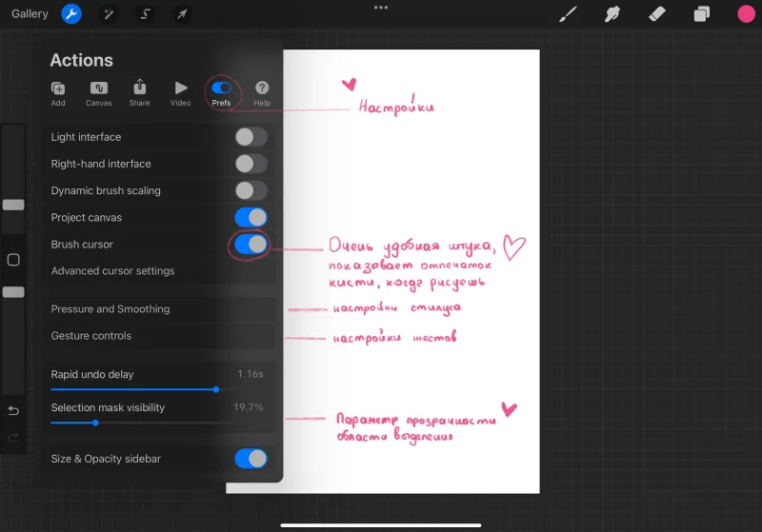This screenshot has height=532, width=762.
Task: Open the Actions wrench menu
Action: click(70, 14)
